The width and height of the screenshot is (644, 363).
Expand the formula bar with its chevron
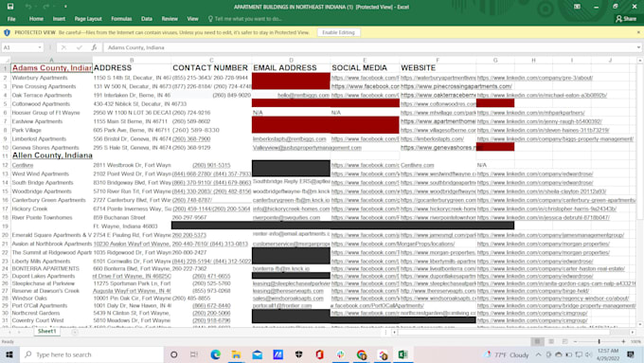coord(638,47)
